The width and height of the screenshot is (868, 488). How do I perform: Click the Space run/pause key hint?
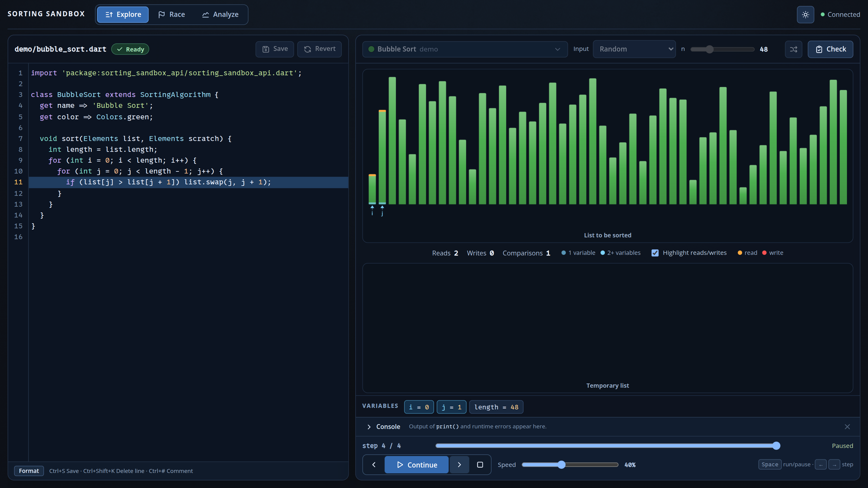(770, 465)
